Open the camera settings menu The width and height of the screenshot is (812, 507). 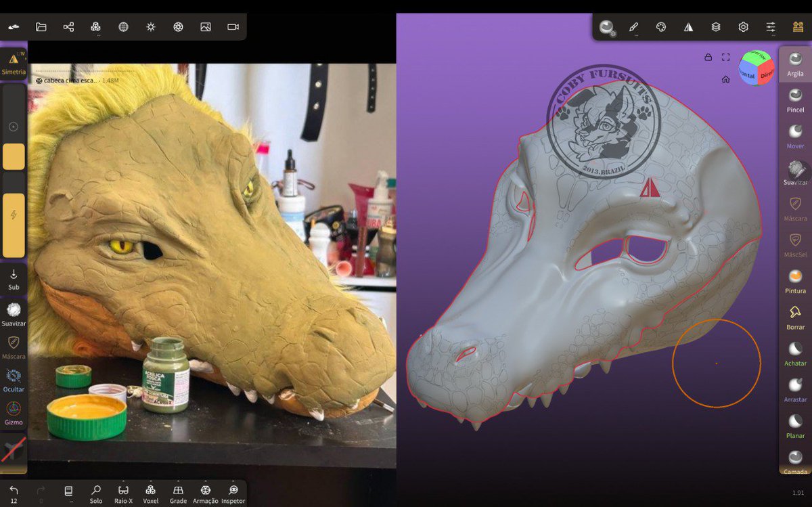pos(233,27)
